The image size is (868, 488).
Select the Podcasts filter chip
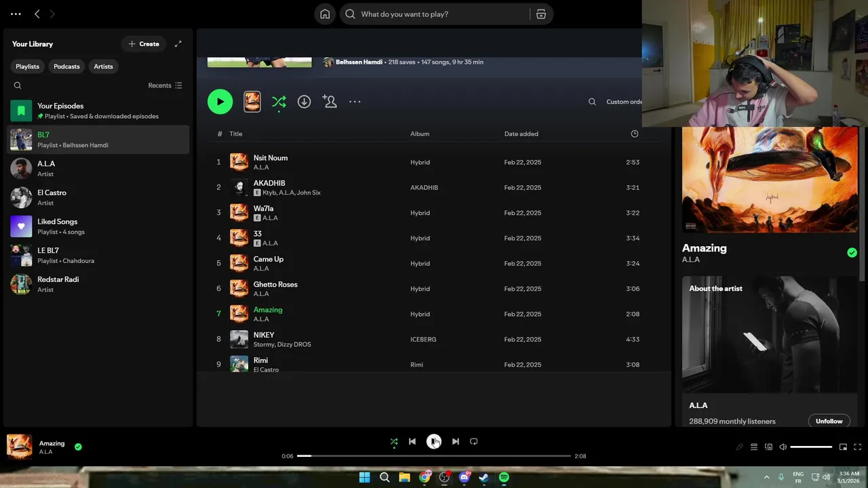click(x=66, y=66)
